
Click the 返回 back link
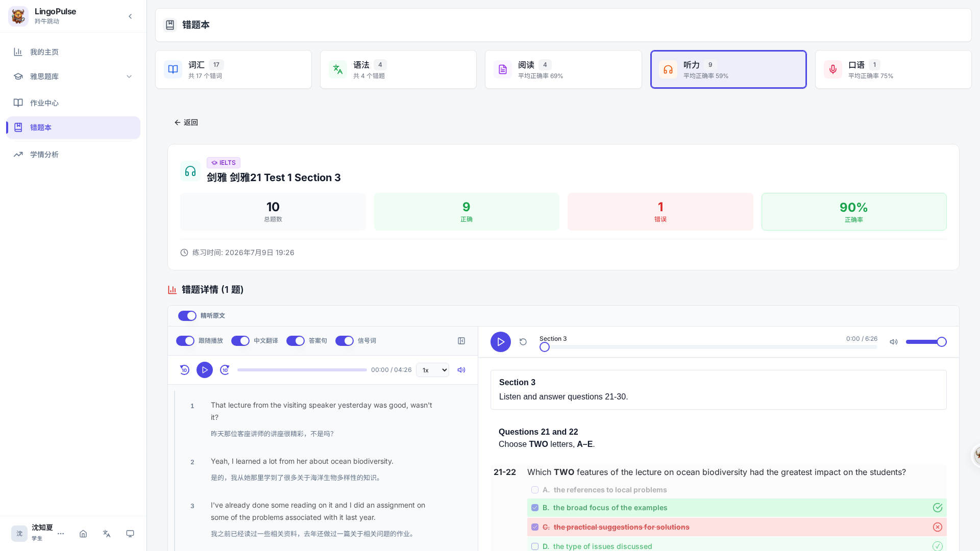point(186,122)
